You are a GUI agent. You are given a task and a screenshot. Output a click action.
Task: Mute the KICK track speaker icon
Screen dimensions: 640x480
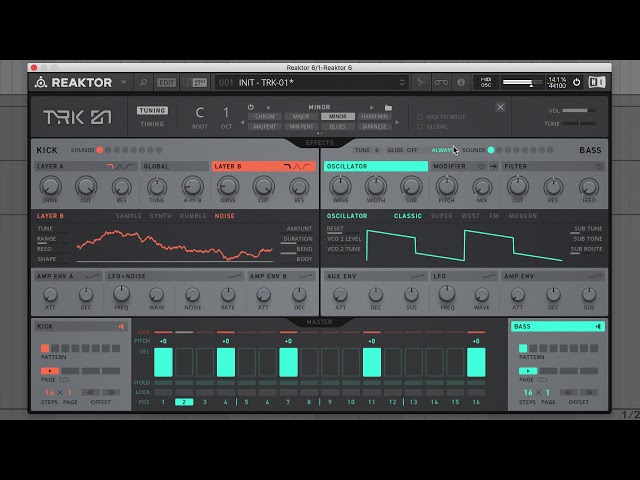121,327
